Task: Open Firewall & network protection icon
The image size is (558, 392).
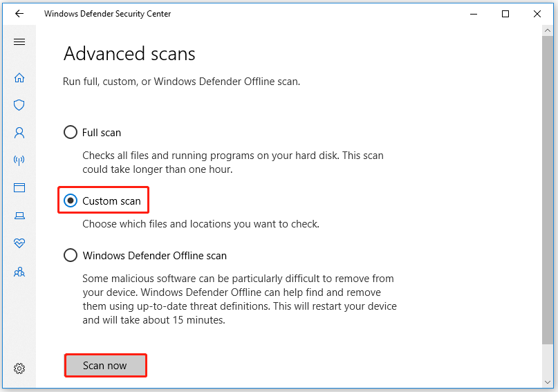Action: [x=19, y=160]
